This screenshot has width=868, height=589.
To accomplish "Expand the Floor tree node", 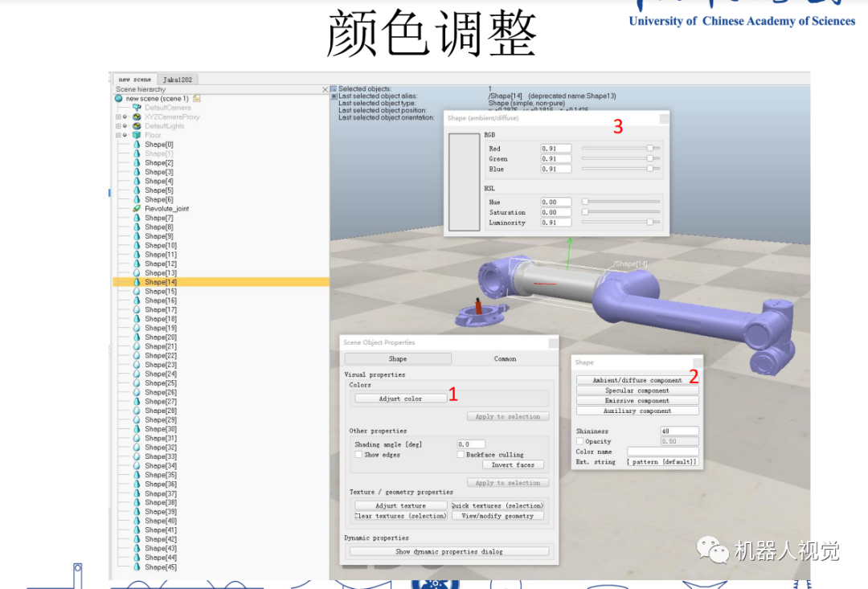I will pyautogui.click(x=118, y=134).
